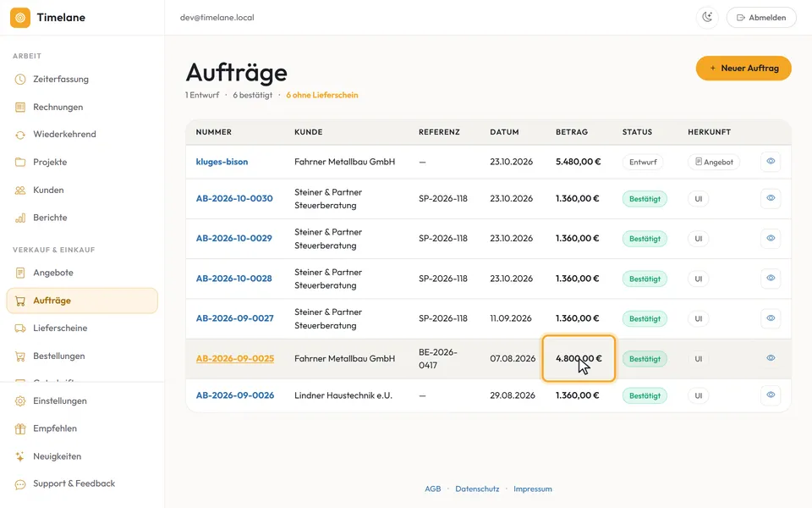Open the Aufträge sidebar menu item
Viewport: 812px width, 508px height.
[82, 301]
